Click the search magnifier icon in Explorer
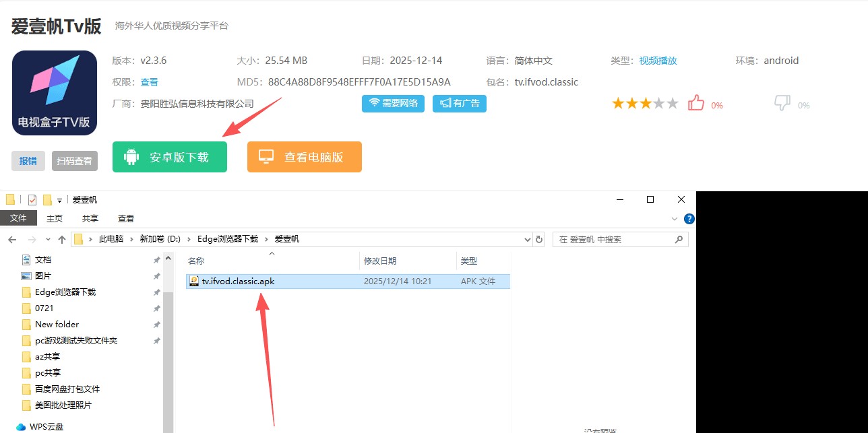This screenshot has height=433, width=868. point(679,239)
